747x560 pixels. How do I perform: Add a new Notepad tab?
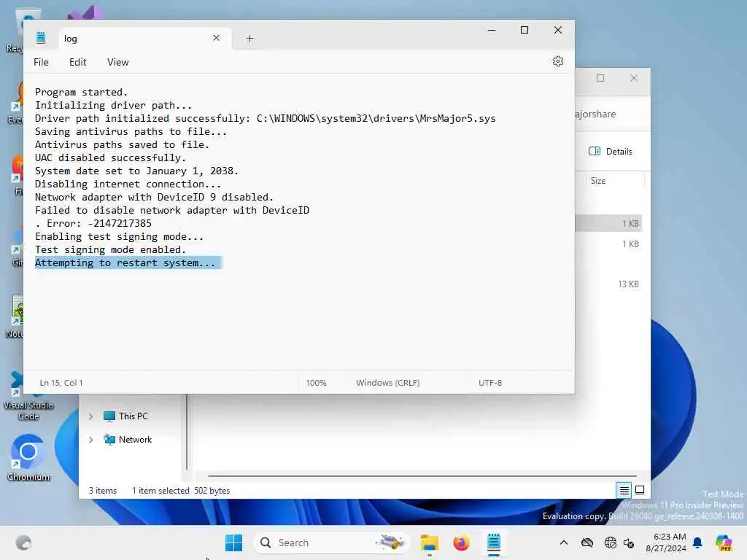click(x=249, y=39)
